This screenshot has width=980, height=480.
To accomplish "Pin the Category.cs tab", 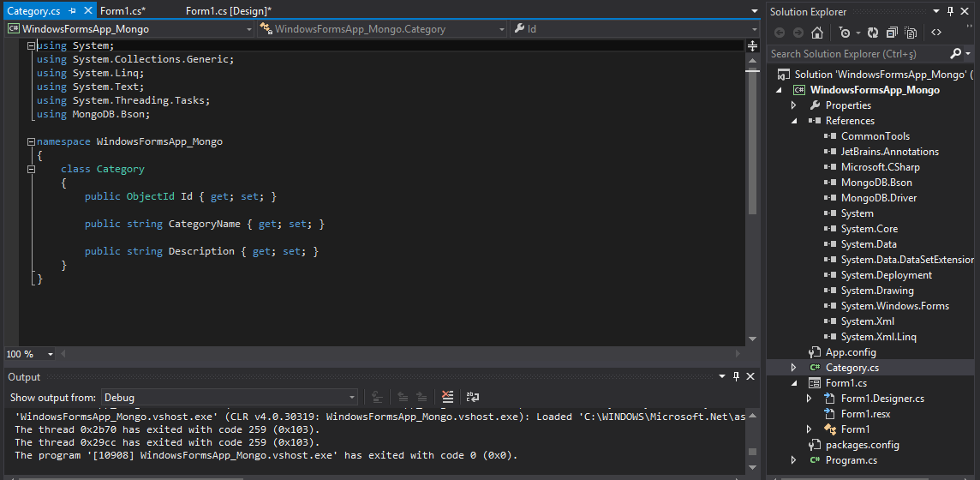I will click(71, 11).
